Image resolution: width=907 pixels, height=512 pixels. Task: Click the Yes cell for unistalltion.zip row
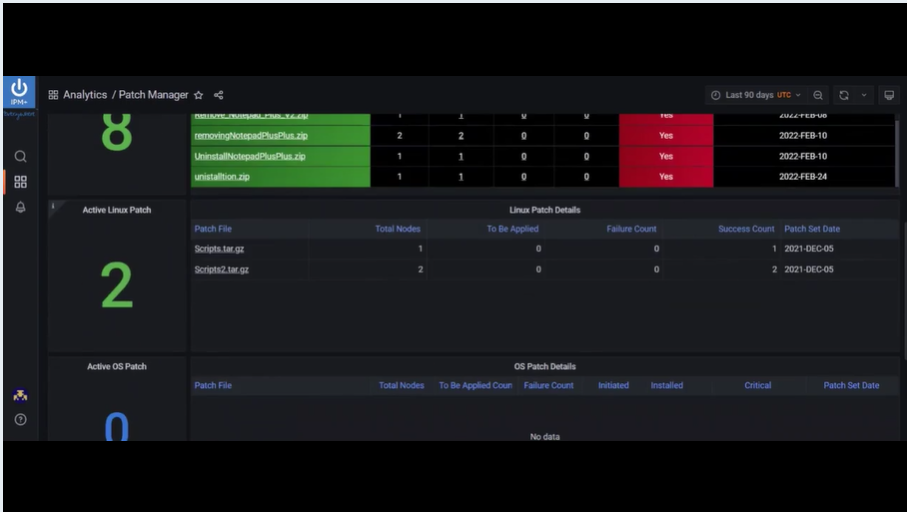pos(666,176)
